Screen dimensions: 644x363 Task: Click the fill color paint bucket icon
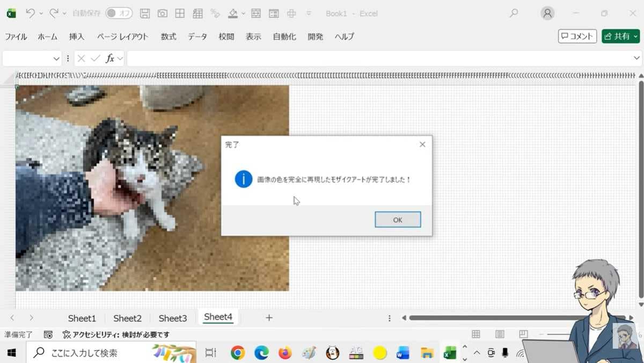(233, 13)
